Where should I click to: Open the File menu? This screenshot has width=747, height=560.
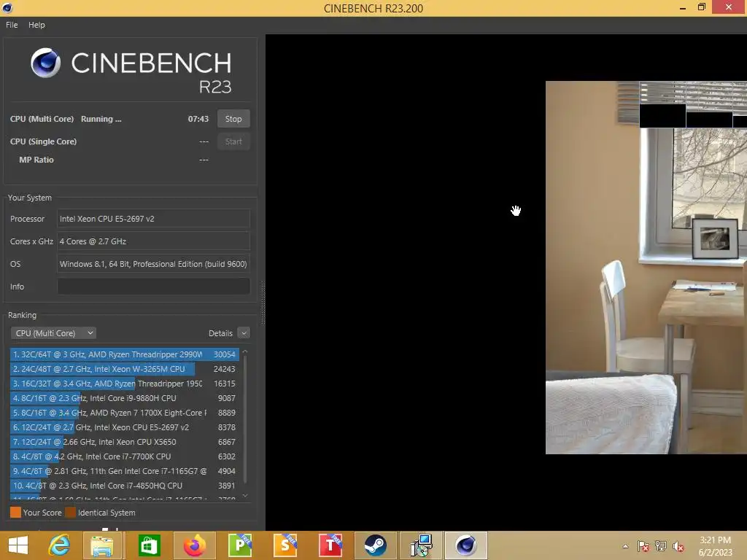point(12,25)
